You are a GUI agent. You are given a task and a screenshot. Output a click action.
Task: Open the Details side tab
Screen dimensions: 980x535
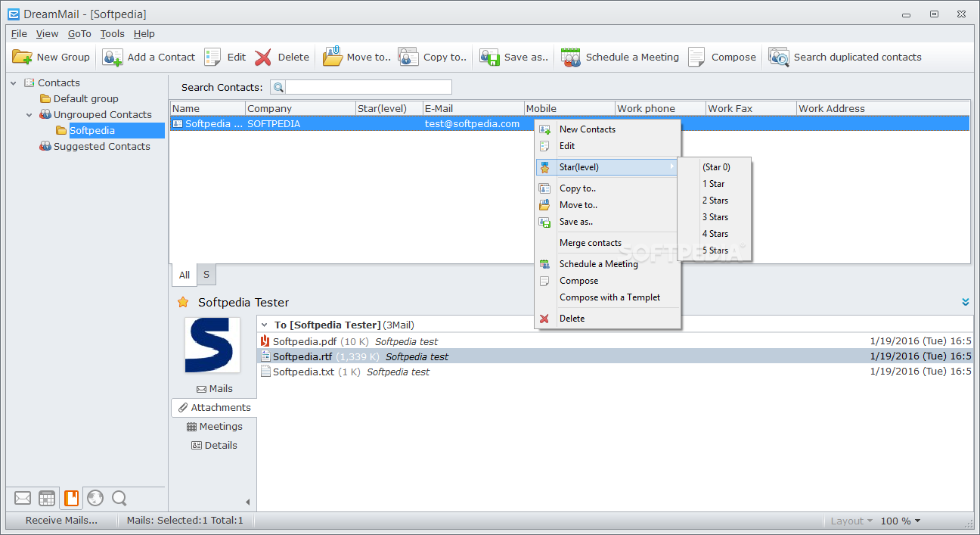pyautogui.click(x=214, y=445)
